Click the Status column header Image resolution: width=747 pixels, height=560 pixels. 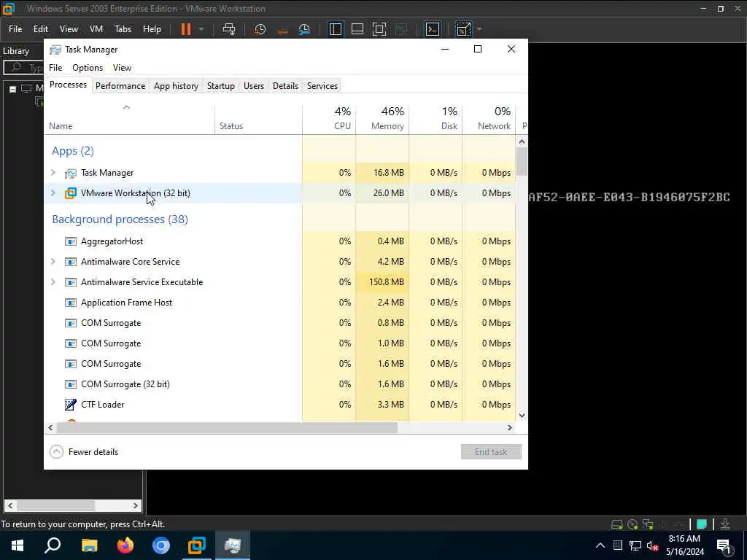coord(258,119)
